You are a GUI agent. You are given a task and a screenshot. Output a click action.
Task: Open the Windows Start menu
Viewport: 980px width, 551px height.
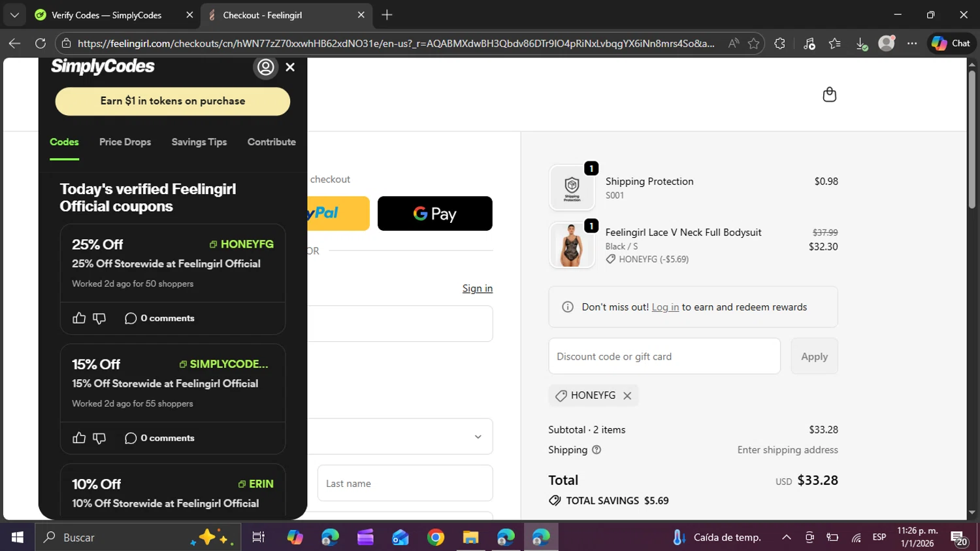pyautogui.click(x=17, y=537)
